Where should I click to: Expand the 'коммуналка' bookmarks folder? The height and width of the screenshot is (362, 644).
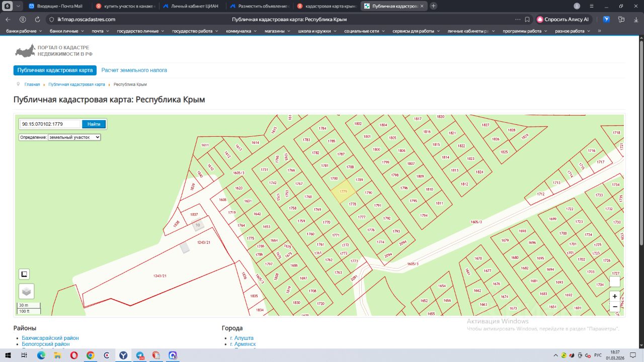242,31
